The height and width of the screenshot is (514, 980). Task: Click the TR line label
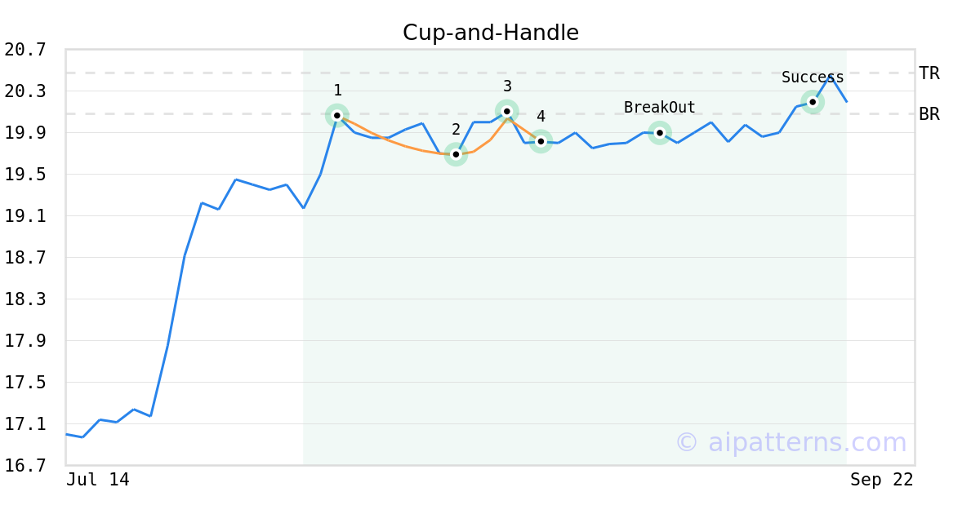click(929, 73)
